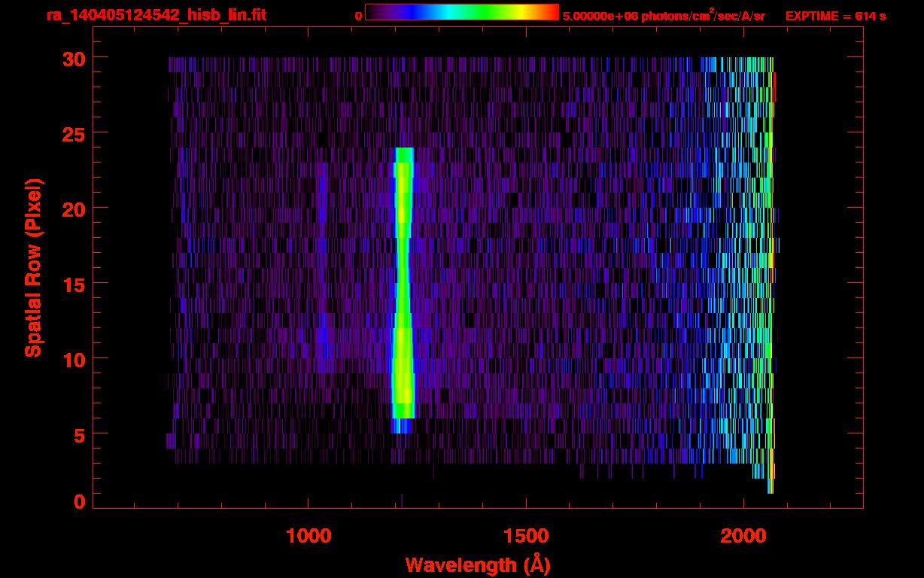Image resolution: width=924 pixels, height=578 pixels.
Task: Click the Spatial Row (Pixel) axis label
Action: coord(33,267)
